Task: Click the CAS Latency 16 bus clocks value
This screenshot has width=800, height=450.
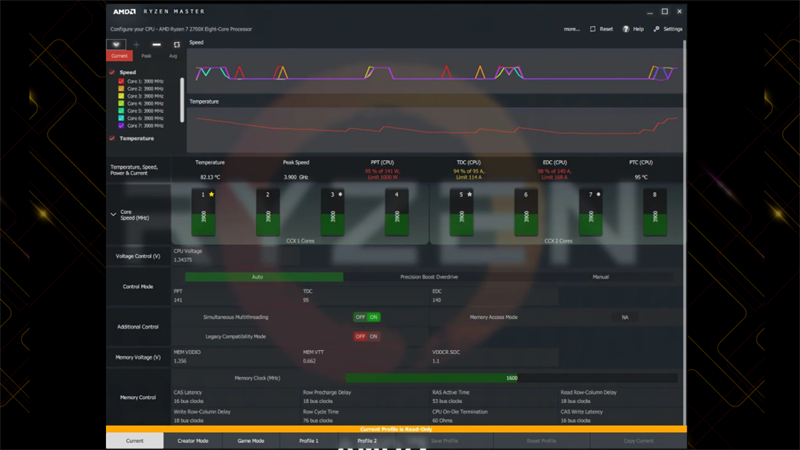Action: click(x=188, y=401)
